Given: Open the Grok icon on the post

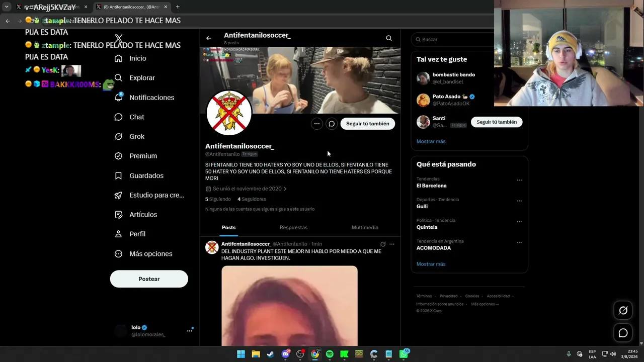Looking at the screenshot, I should [x=383, y=244].
